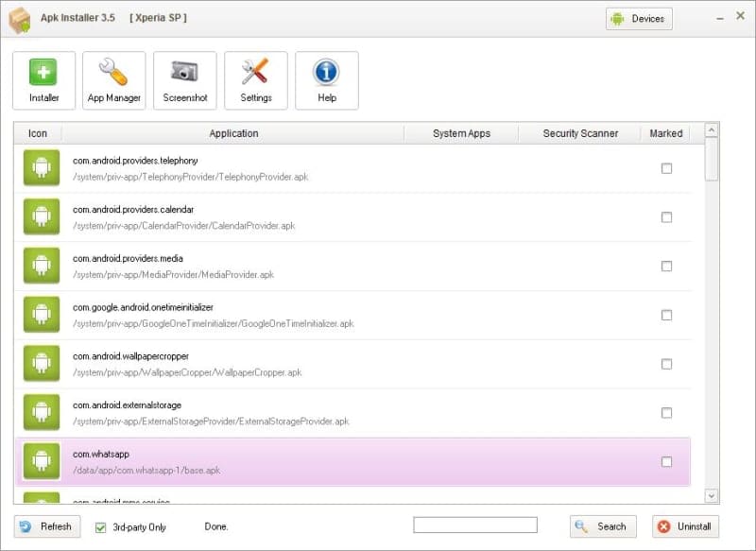This screenshot has width=756, height=551.
Task: Minimize the Apk Installer window
Action: point(720,19)
